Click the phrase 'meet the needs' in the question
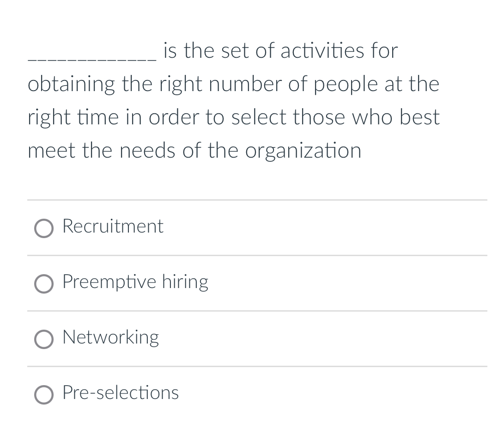 pyautogui.click(x=102, y=150)
